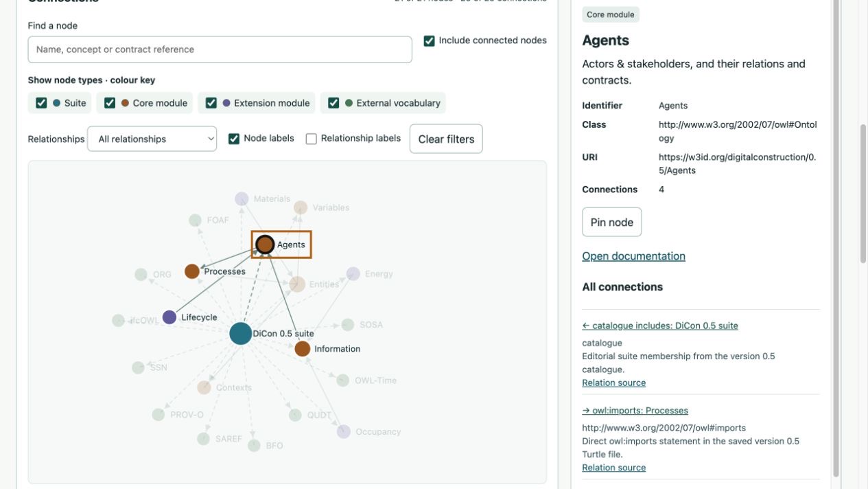
Task: Click the Clear filters button
Action: point(446,139)
